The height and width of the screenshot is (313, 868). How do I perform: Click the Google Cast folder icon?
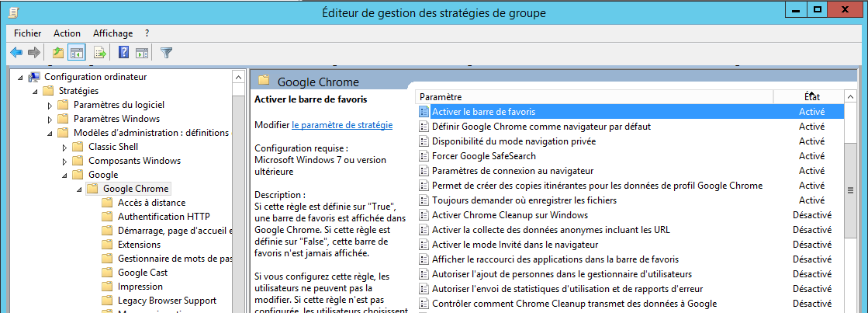108,273
